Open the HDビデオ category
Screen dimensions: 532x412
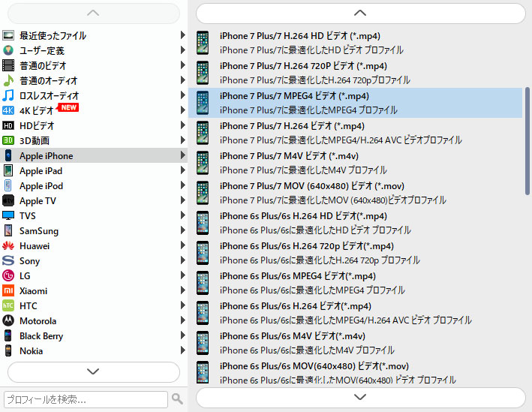(x=37, y=125)
